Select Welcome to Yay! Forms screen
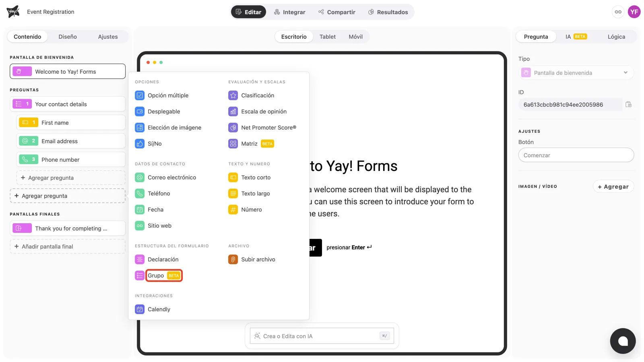This screenshot has height=362, width=644. pyautogui.click(x=68, y=72)
